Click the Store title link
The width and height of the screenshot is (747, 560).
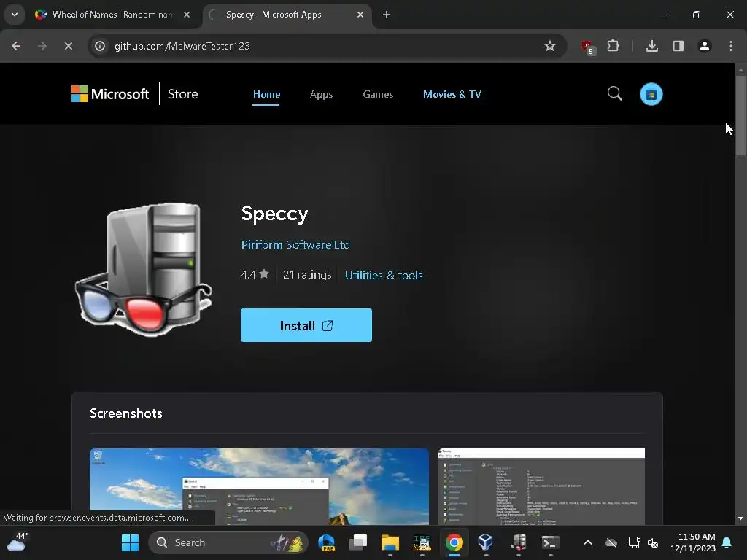click(x=182, y=94)
